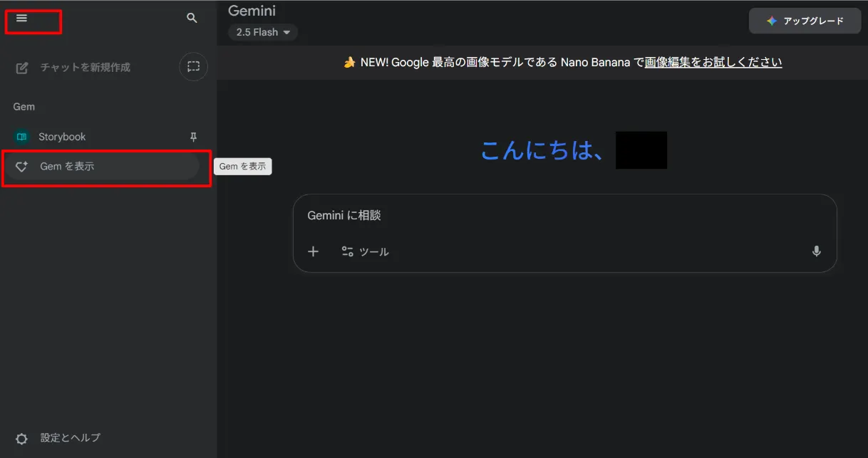Activate microphone voice input
This screenshot has width=868, height=458.
[x=816, y=251]
